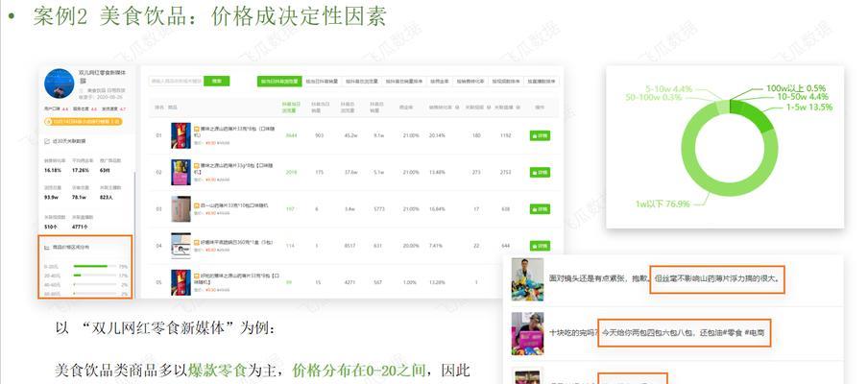The width and height of the screenshot is (868, 384).
Task: Select the last sort tab at the right end
Action: pos(542,82)
